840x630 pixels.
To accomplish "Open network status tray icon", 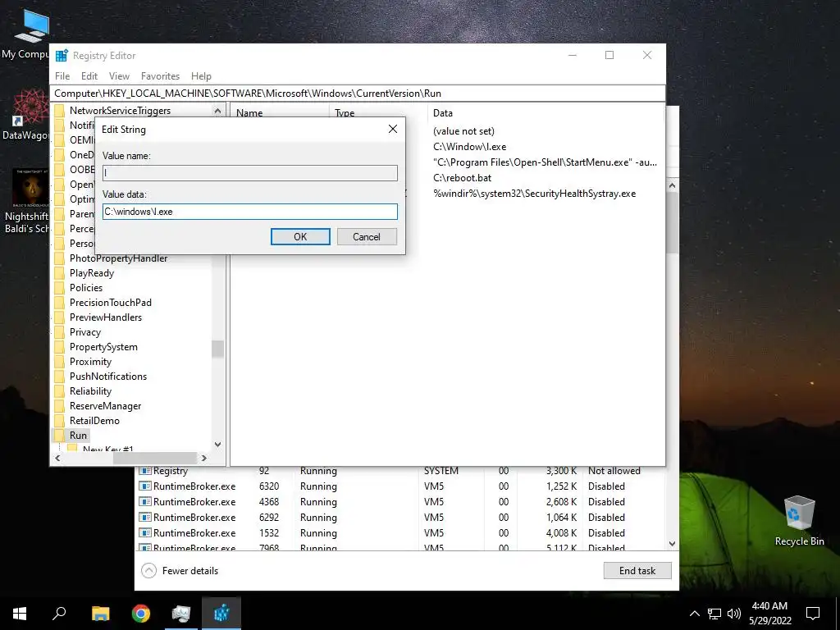I will (x=714, y=614).
